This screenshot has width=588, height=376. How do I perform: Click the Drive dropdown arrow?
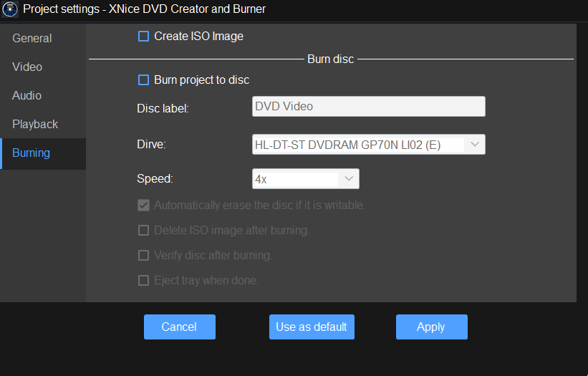click(474, 145)
